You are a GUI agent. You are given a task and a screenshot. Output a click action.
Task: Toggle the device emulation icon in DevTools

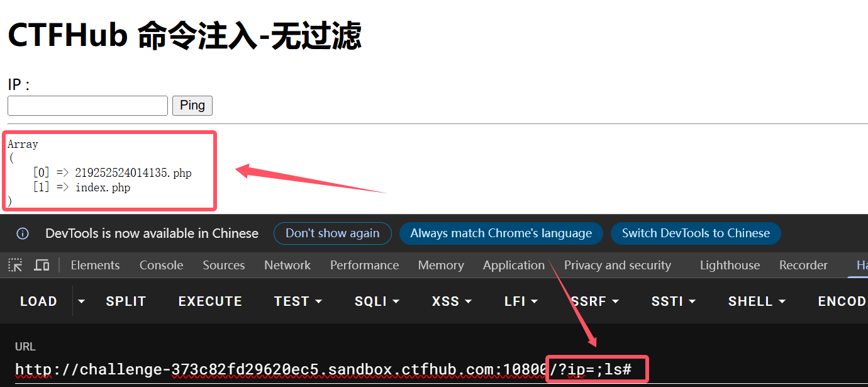click(41, 265)
